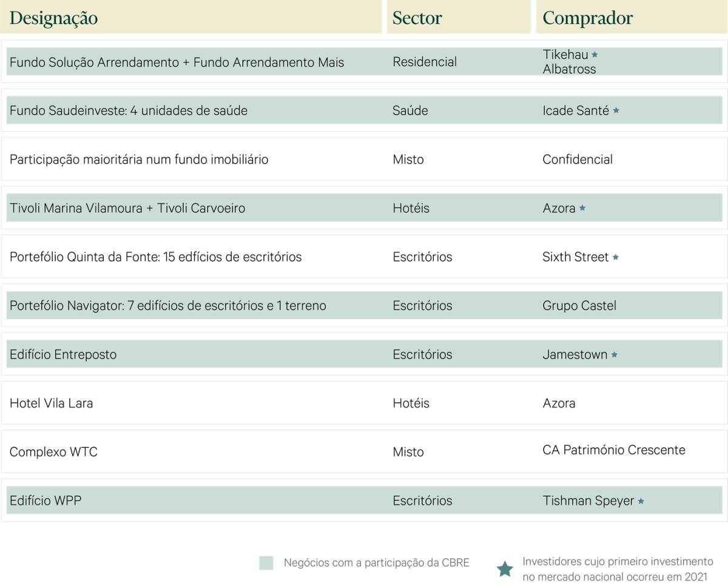Click Escritórios in the Edifício WPP row

point(422,501)
